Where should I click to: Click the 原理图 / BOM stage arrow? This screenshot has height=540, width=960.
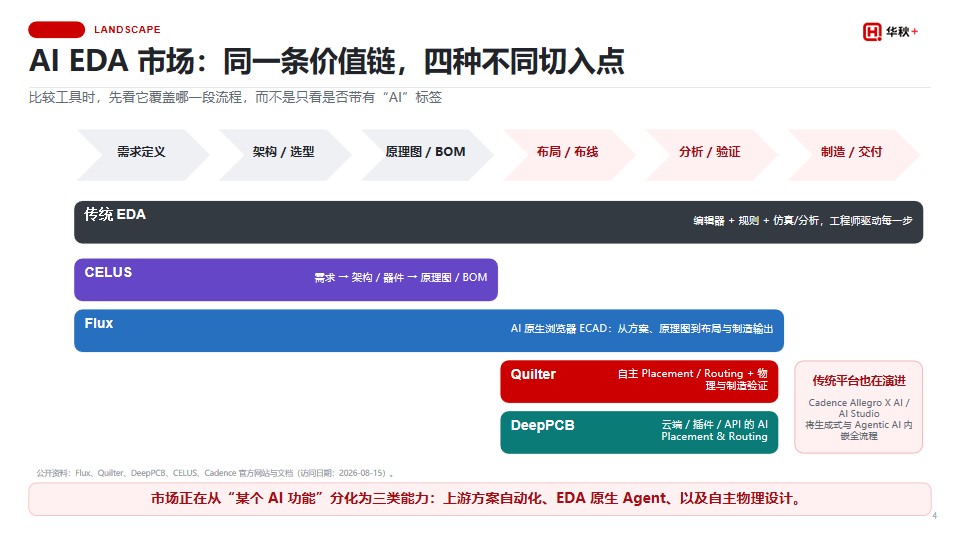[426, 154]
